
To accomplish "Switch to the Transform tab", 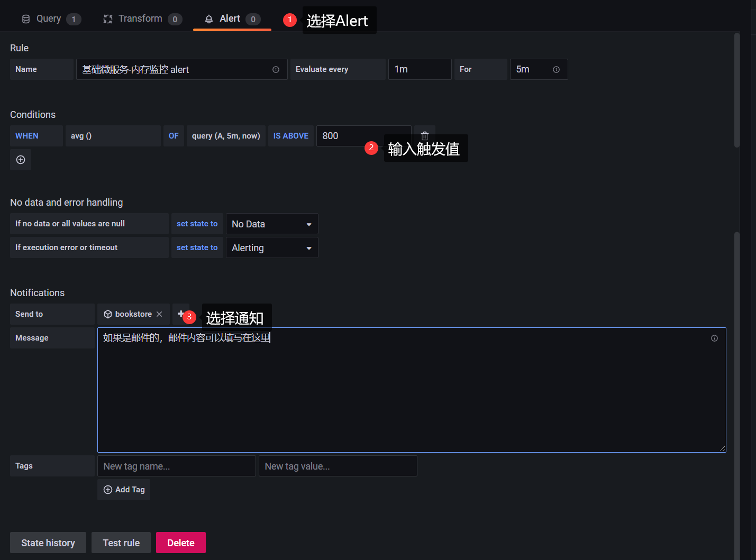I will tap(141, 19).
